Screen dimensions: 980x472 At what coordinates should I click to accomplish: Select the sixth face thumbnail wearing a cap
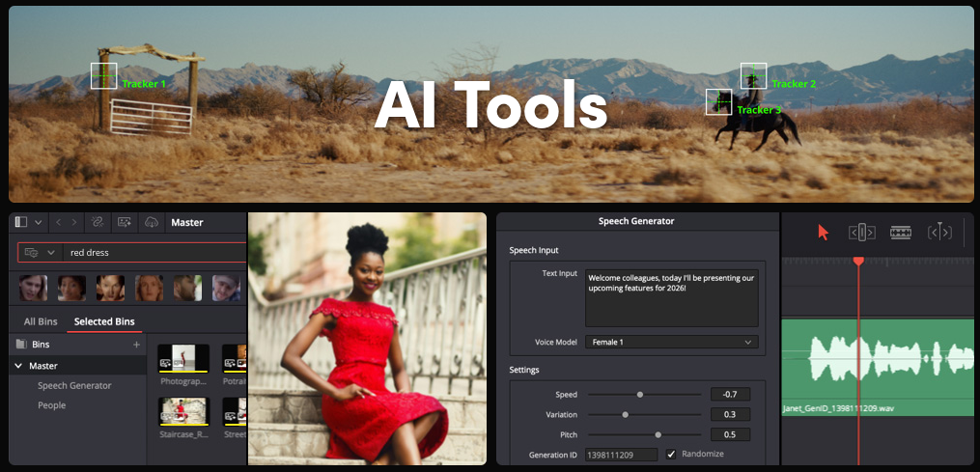[226, 289]
